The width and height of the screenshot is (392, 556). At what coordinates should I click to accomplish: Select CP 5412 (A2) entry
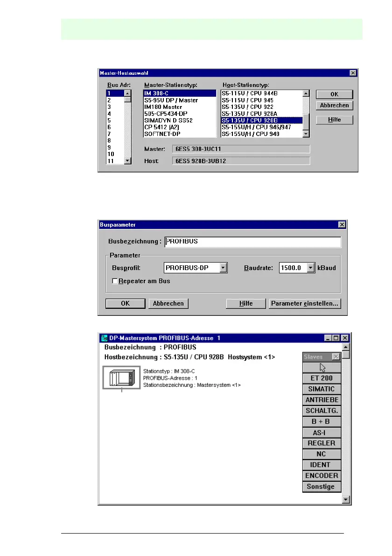[180, 127]
